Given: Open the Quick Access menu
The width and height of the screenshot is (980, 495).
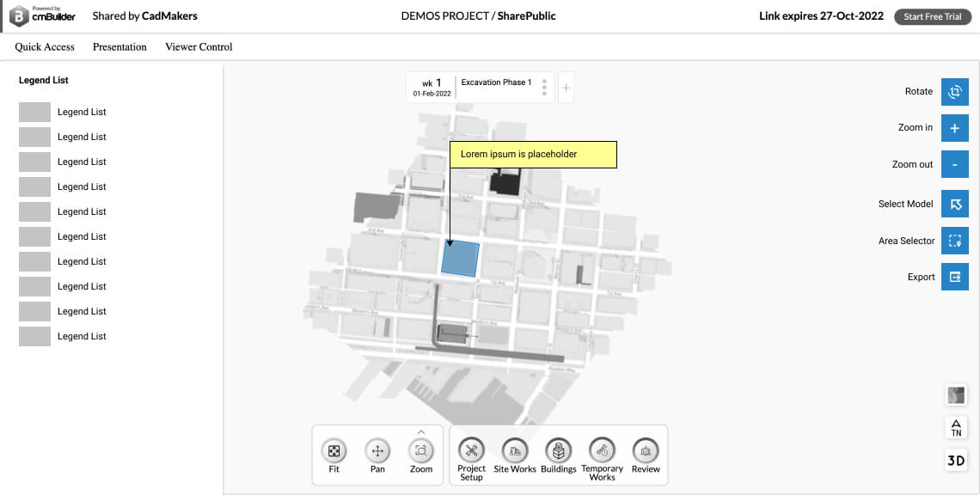Looking at the screenshot, I should pyautogui.click(x=45, y=47).
